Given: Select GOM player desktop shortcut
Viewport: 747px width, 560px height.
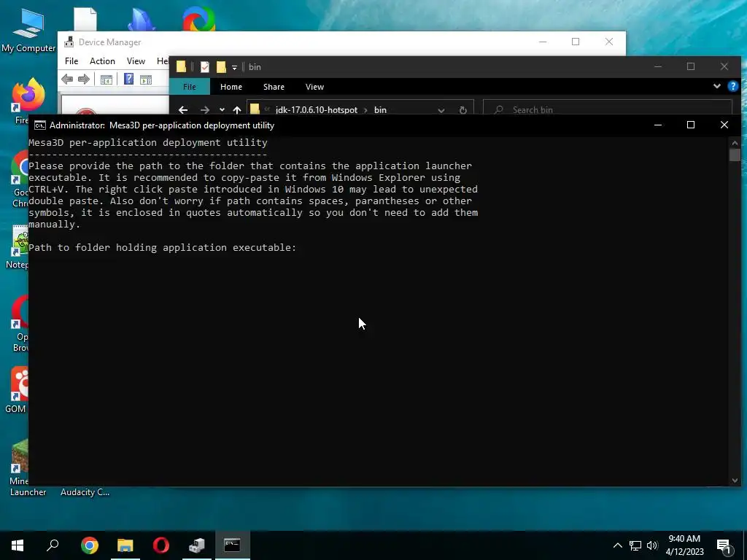Looking at the screenshot, I should pos(19,389).
